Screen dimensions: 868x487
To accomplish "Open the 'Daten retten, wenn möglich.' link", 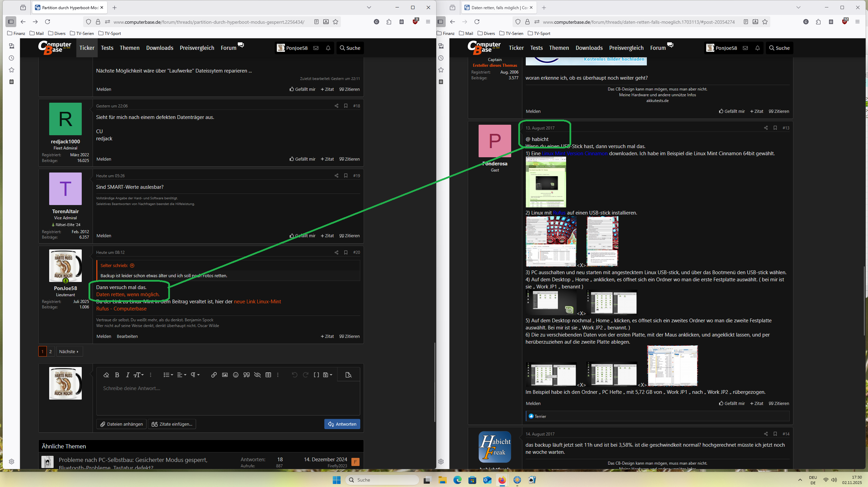I will point(128,295).
